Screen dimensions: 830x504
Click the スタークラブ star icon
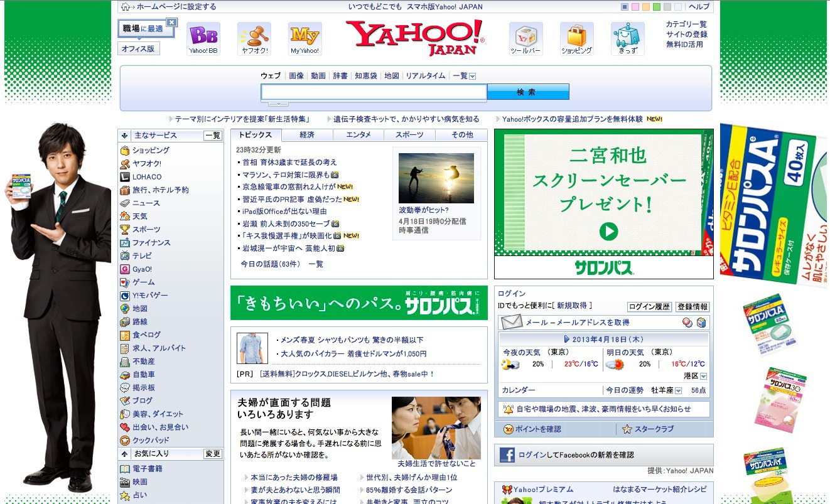627,429
